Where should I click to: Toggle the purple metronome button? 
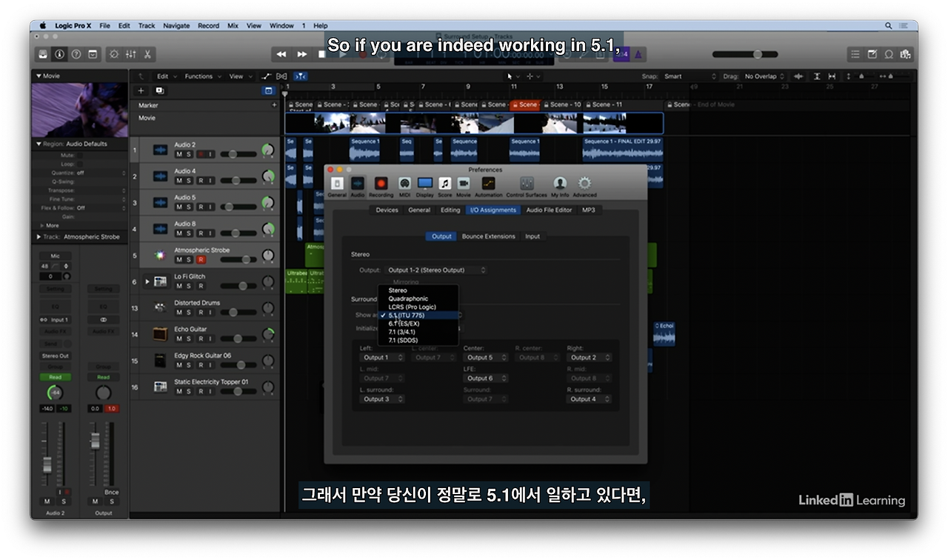click(x=638, y=54)
